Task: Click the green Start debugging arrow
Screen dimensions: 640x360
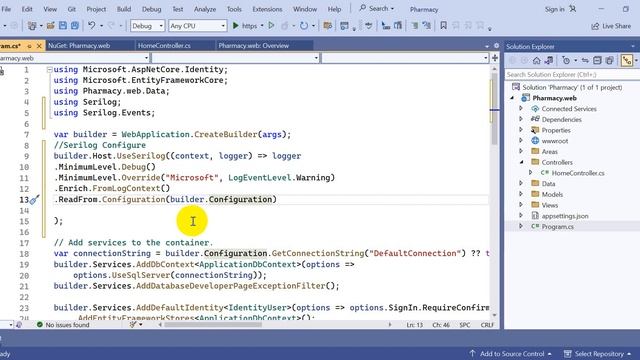Action: coord(236,26)
